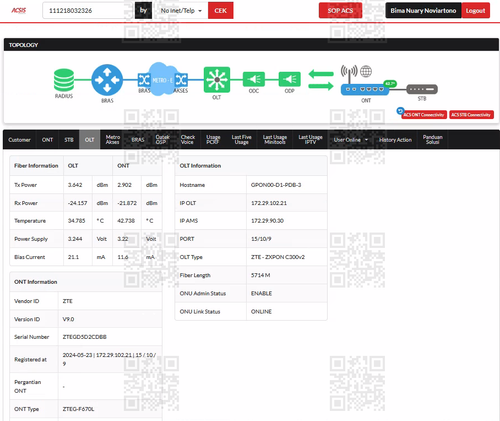Click ONT Rx Power value -21.872
This screenshot has width=500, height=421.
[127, 203]
